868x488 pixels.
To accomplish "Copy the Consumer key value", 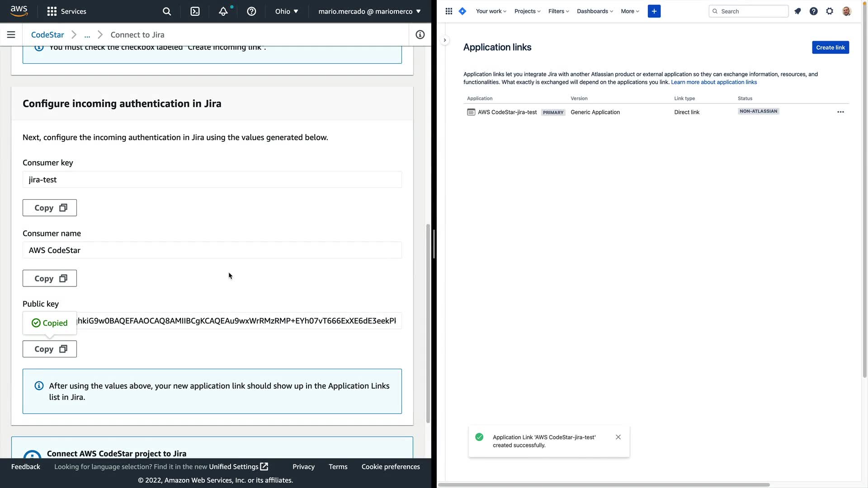I will [50, 208].
